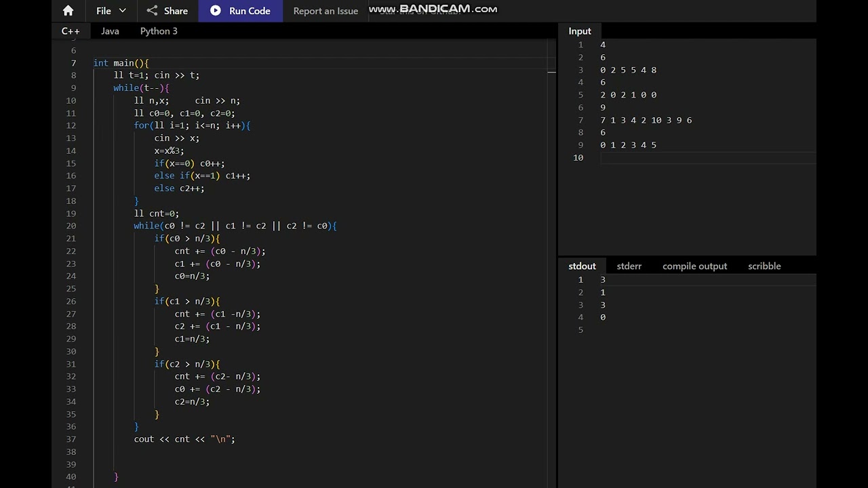Viewport: 868px width, 488px height.
Task: Click the 'cin >> x;' line
Action: click(x=177, y=138)
